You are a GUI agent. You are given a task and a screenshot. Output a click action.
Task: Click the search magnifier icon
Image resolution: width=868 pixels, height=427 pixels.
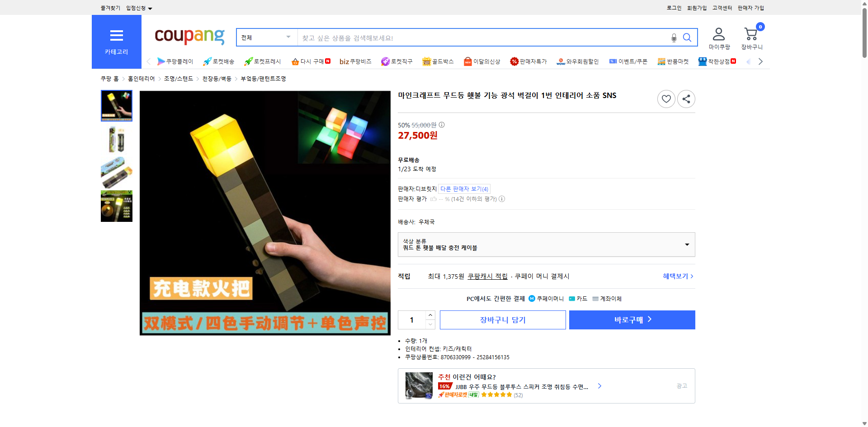coord(687,38)
